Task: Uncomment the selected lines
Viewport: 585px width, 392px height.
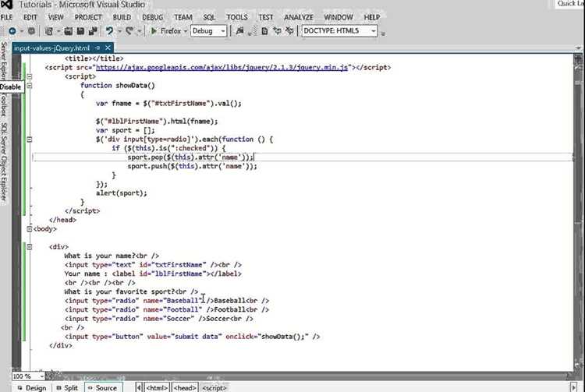Action: 289,31
